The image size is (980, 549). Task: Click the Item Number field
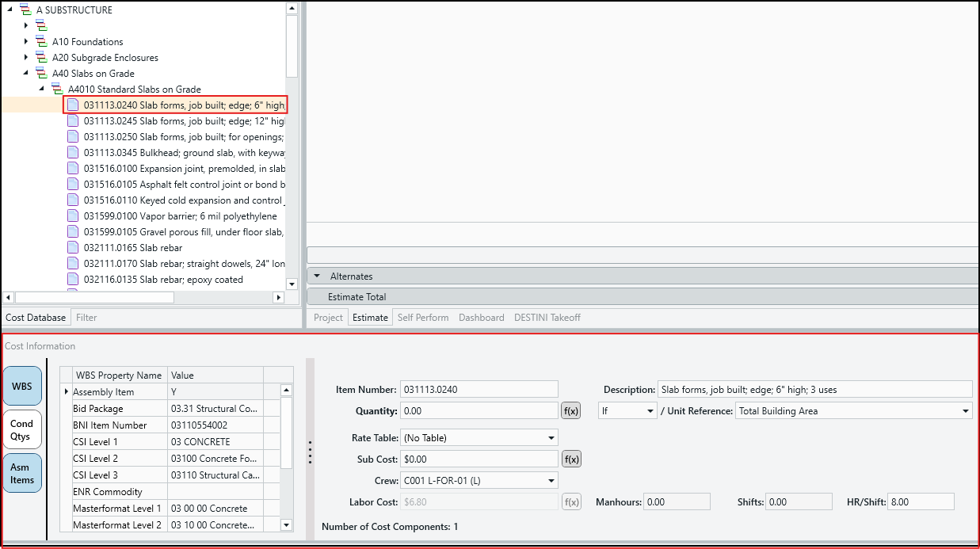(479, 389)
